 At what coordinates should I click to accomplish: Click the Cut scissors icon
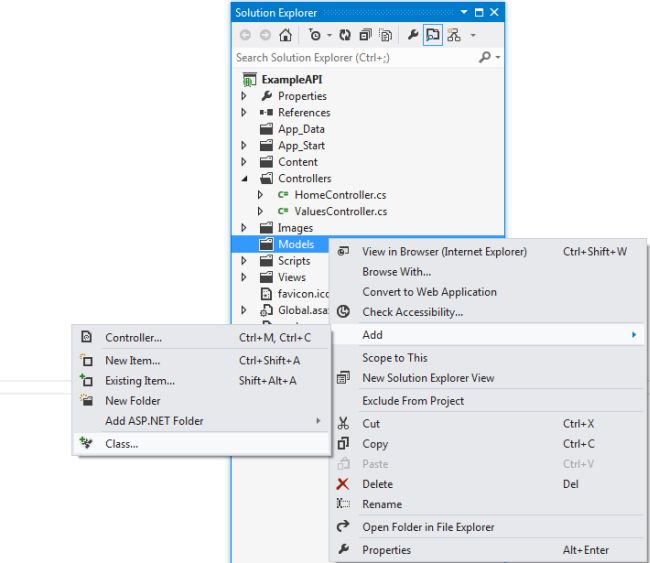(x=343, y=423)
